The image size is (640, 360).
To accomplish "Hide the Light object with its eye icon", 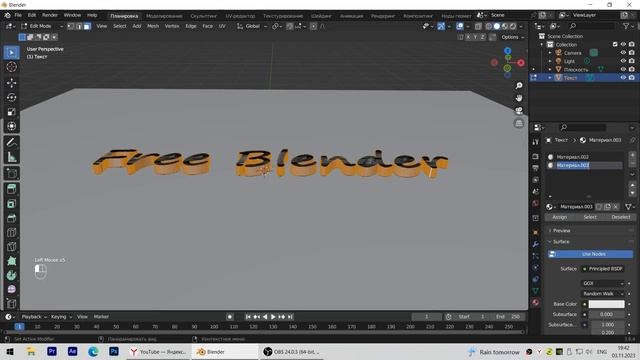I will click(623, 61).
